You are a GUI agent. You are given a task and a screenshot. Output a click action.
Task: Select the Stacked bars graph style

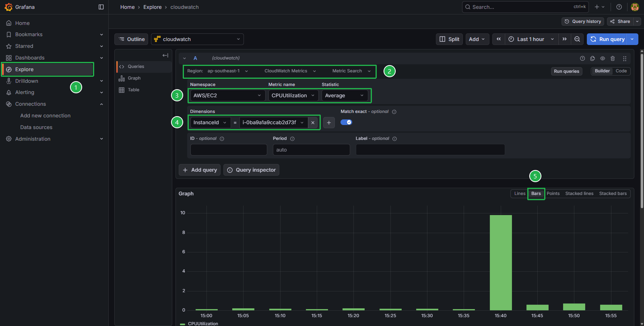(613, 194)
